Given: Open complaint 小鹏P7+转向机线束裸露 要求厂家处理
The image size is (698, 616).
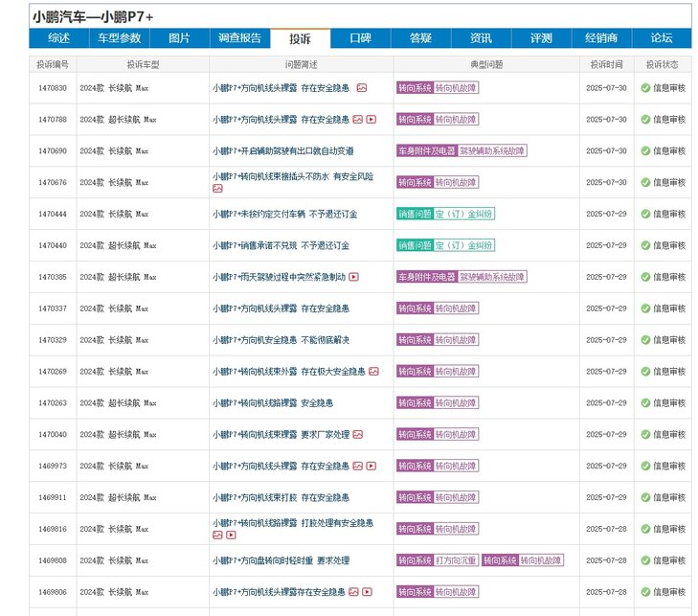Looking at the screenshot, I should point(281,434).
